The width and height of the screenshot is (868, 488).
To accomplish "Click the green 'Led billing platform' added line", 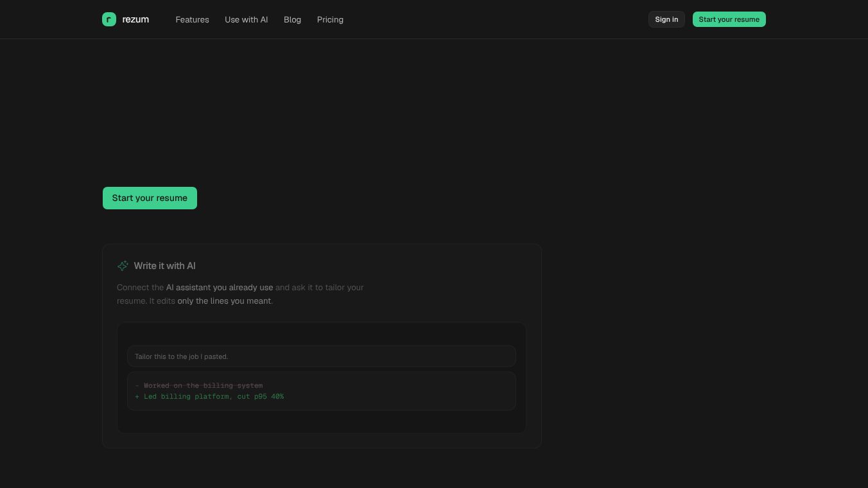I will pyautogui.click(x=214, y=397).
